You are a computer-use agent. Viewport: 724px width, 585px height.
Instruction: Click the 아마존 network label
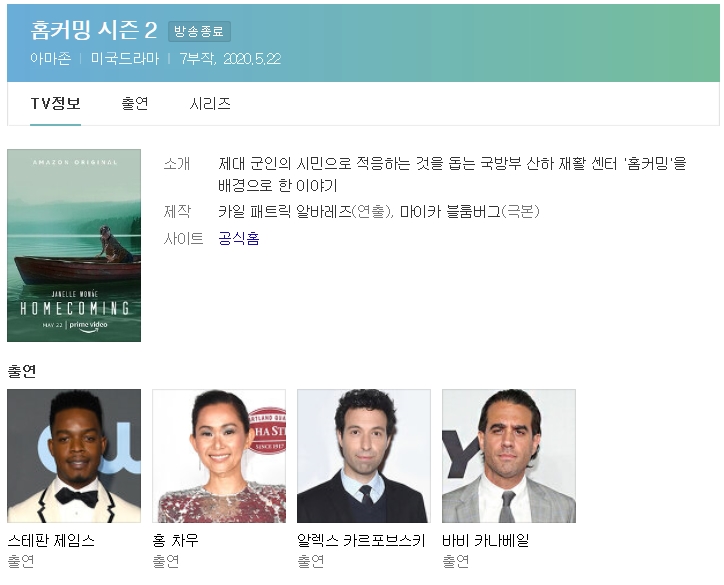point(51,59)
